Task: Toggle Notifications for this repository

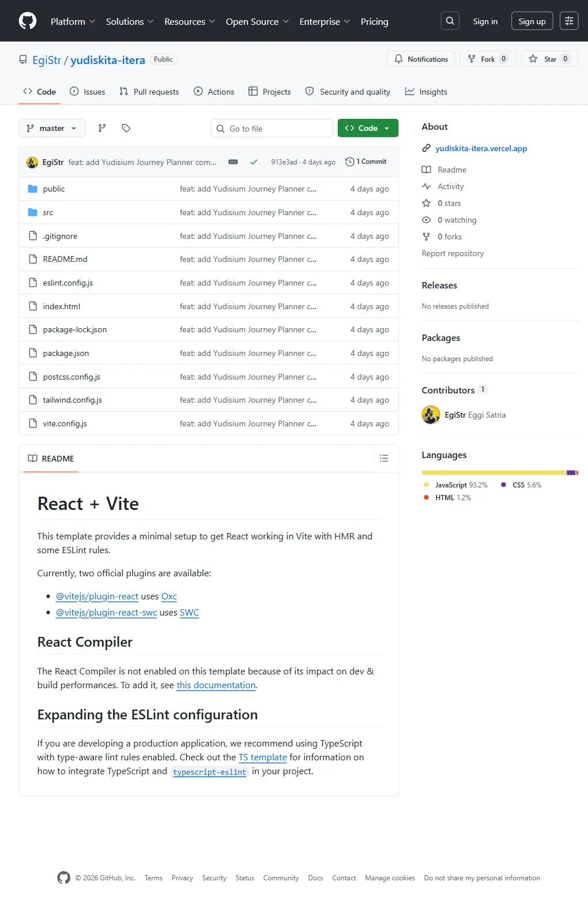Action: pos(421,59)
